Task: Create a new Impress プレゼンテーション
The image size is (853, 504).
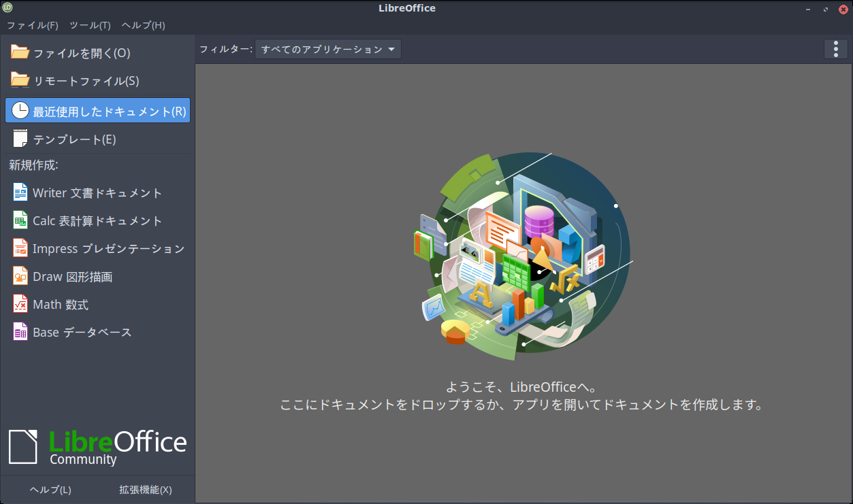Action: 97,249
